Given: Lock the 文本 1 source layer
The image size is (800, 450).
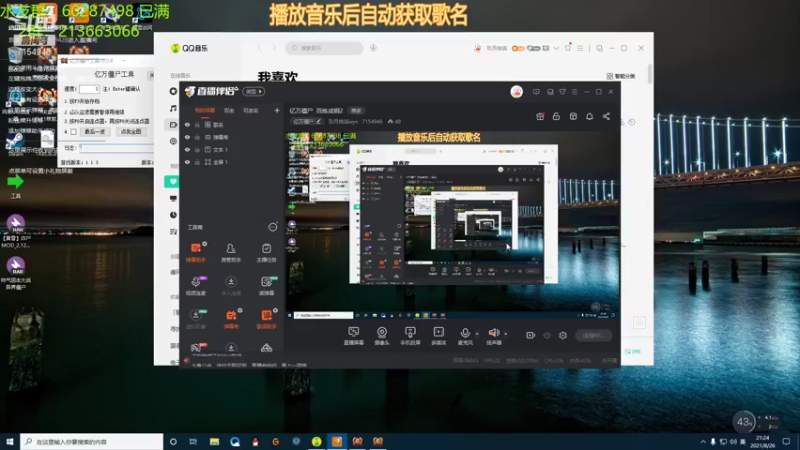Looking at the screenshot, I should [197, 149].
